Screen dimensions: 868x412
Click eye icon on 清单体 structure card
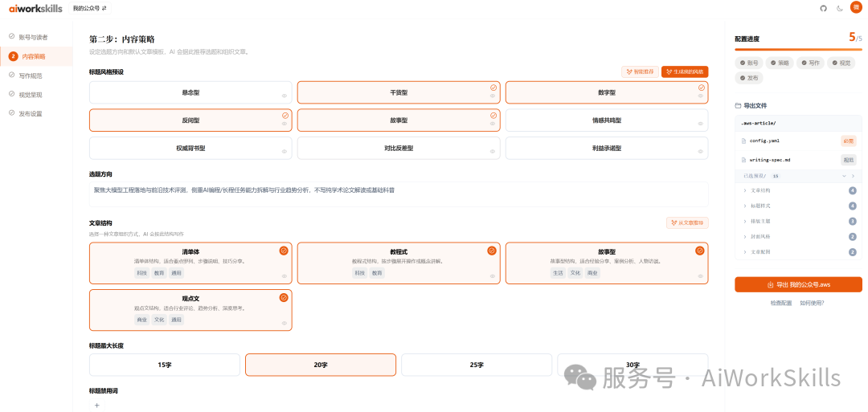(x=285, y=276)
